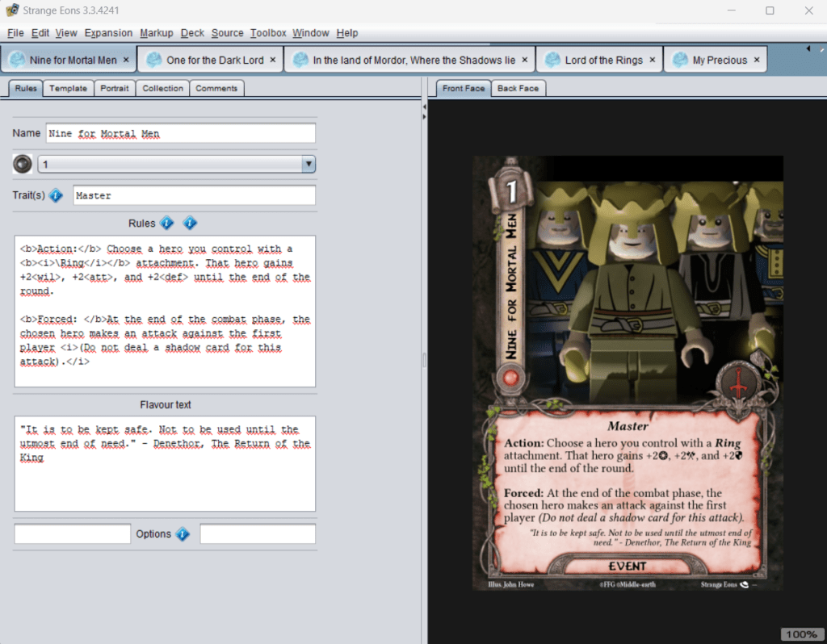827x644 pixels.
Task: Switch to the Back Face tab
Action: [x=518, y=88]
